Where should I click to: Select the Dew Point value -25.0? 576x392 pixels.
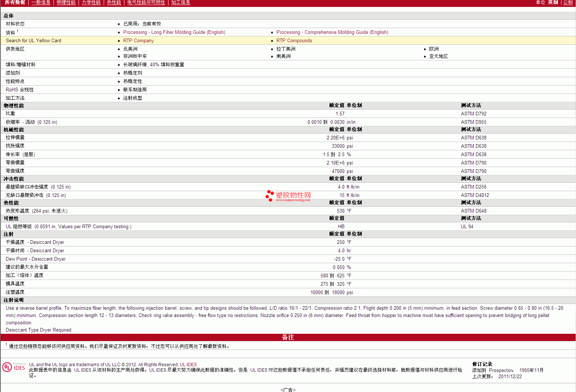(x=339, y=259)
